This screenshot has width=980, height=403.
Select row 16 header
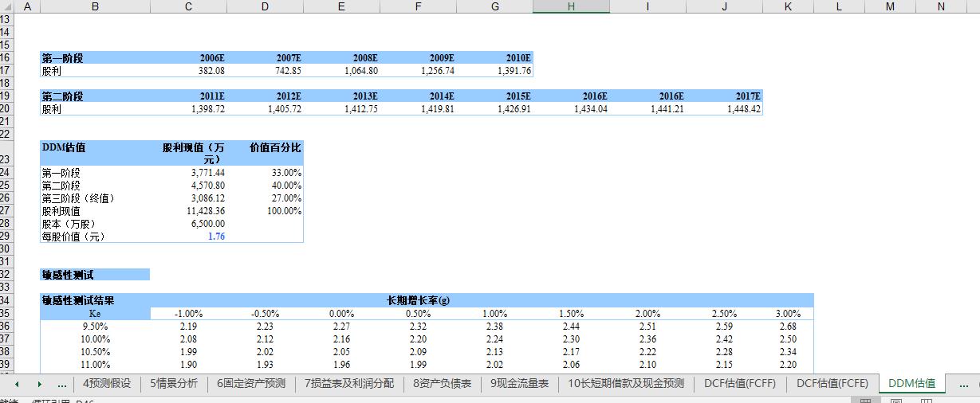[7, 57]
